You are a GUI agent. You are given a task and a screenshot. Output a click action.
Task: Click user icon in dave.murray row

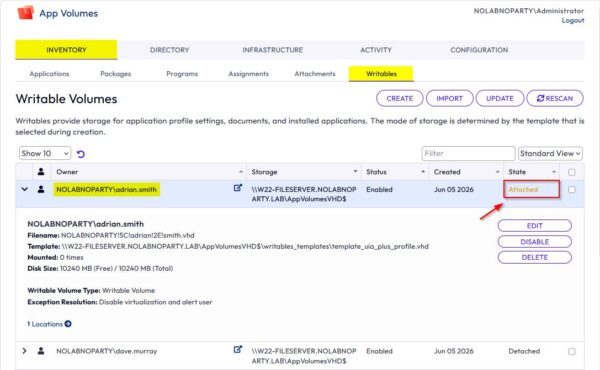point(41,350)
